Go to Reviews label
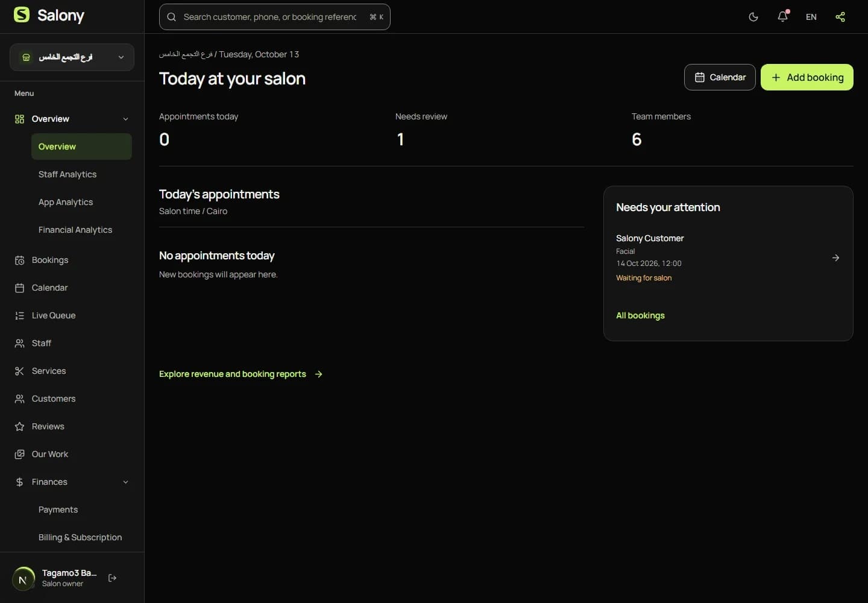 coord(48,426)
